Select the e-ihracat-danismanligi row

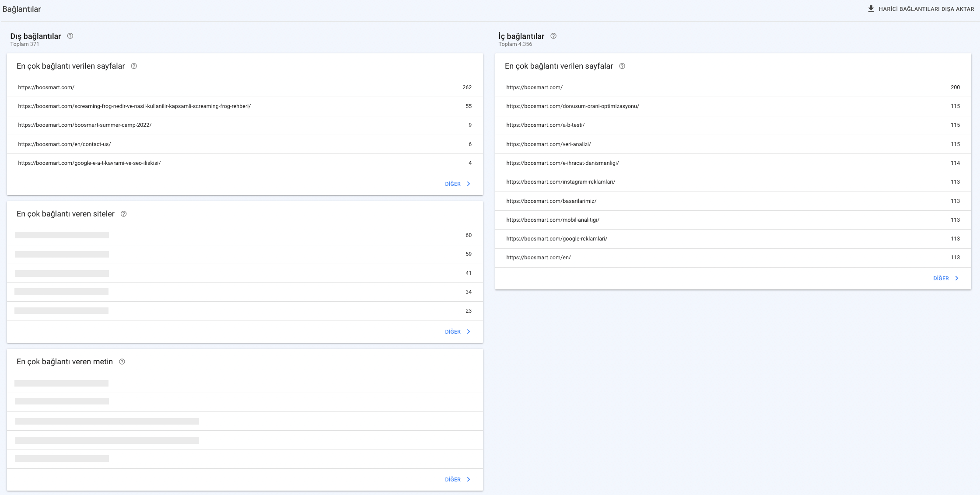(733, 163)
